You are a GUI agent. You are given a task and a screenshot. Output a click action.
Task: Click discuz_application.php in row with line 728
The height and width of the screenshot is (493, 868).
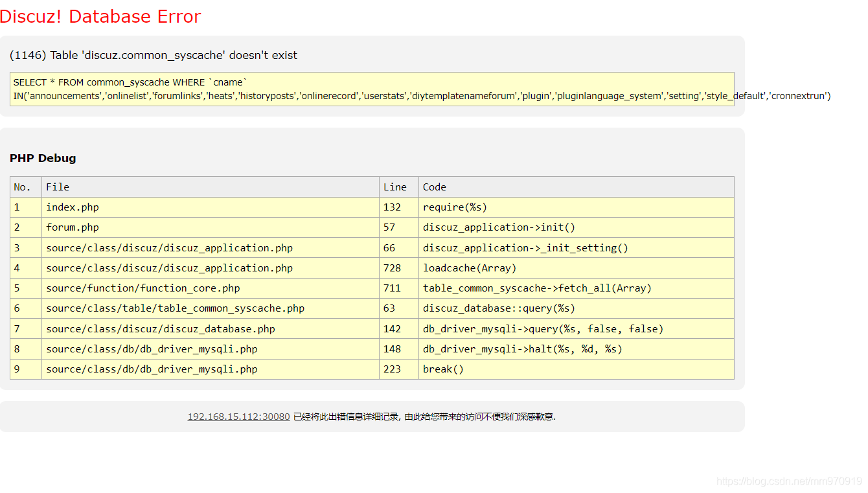coord(211,268)
